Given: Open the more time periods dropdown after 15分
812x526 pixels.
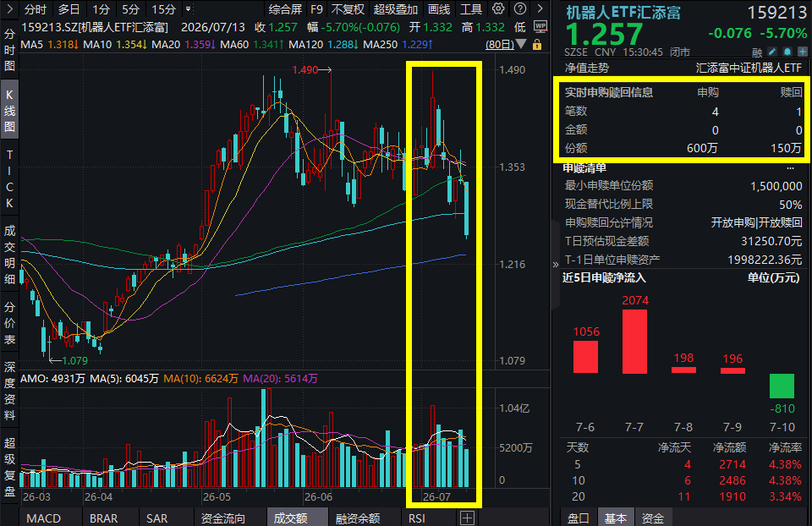Looking at the screenshot, I should coord(189,8).
